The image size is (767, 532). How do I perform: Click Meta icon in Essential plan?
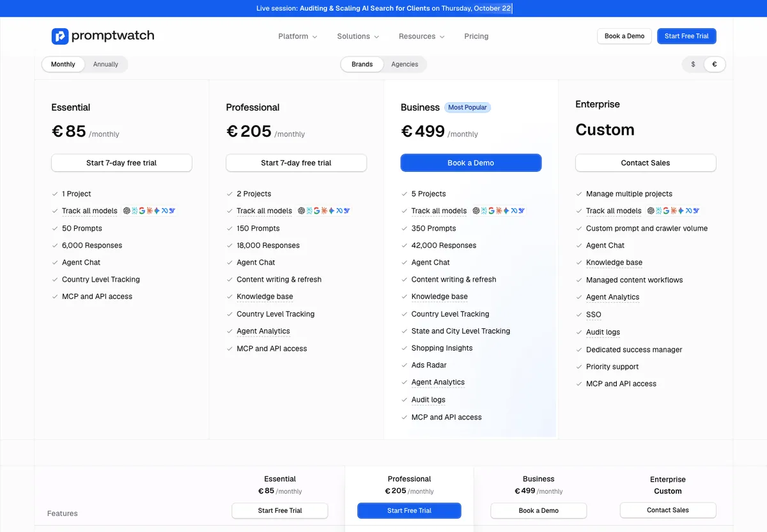[164, 211]
